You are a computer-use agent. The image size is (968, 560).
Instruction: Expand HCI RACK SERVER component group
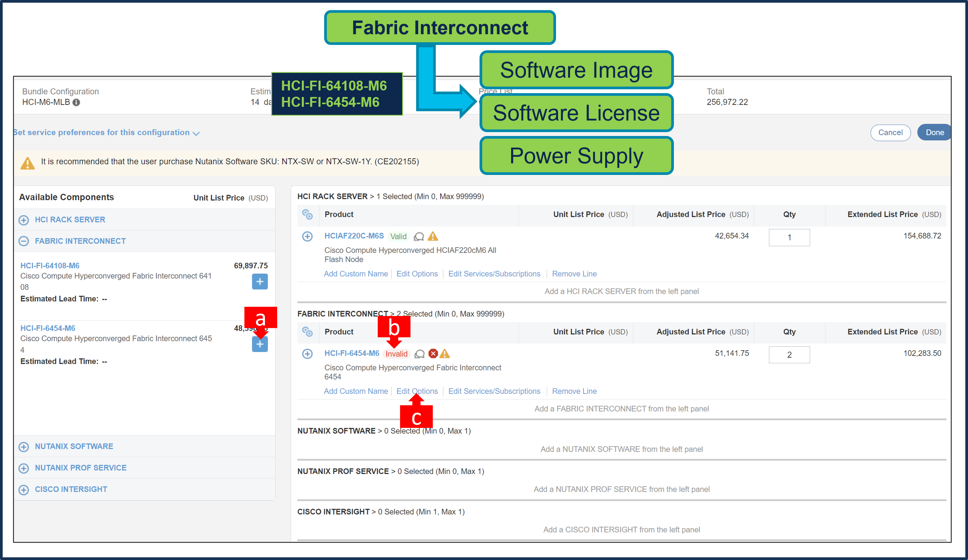click(x=24, y=220)
